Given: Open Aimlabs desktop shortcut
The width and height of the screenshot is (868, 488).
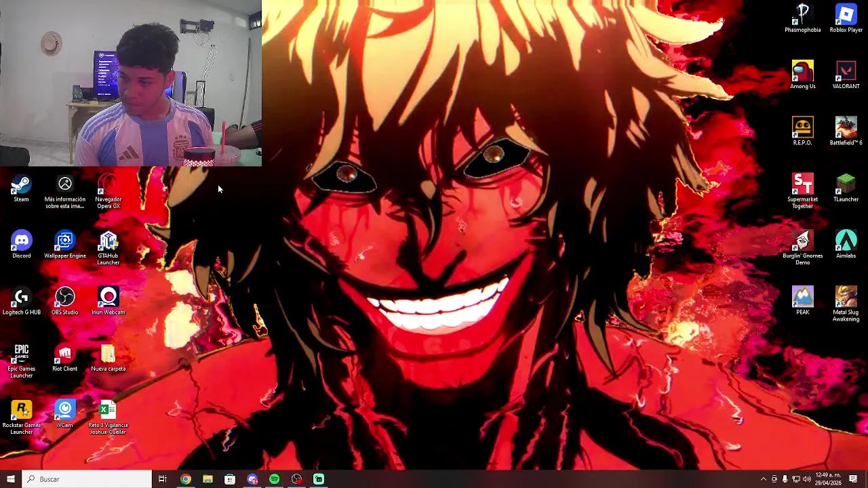Looking at the screenshot, I should pyautogui.click(x=846, y=244).
